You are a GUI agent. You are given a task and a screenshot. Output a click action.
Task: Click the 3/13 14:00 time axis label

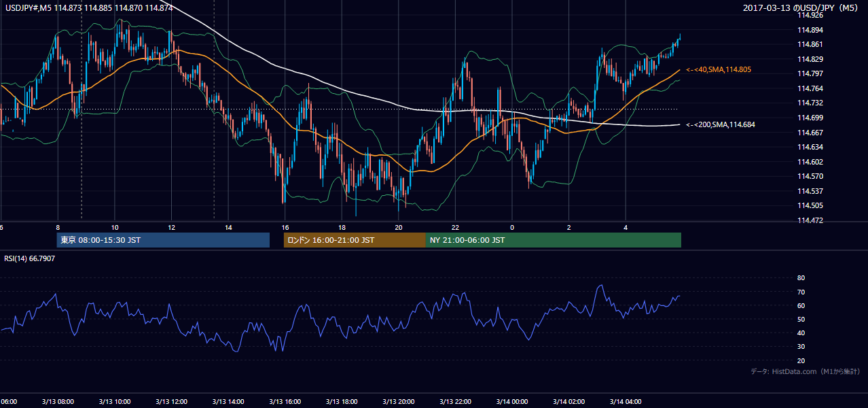tap(228, 401)
